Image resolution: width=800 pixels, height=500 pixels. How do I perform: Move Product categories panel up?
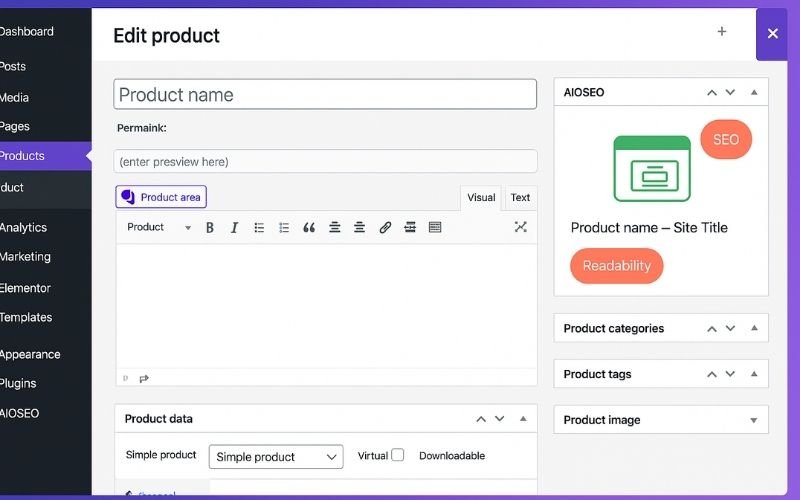[711, 329]
